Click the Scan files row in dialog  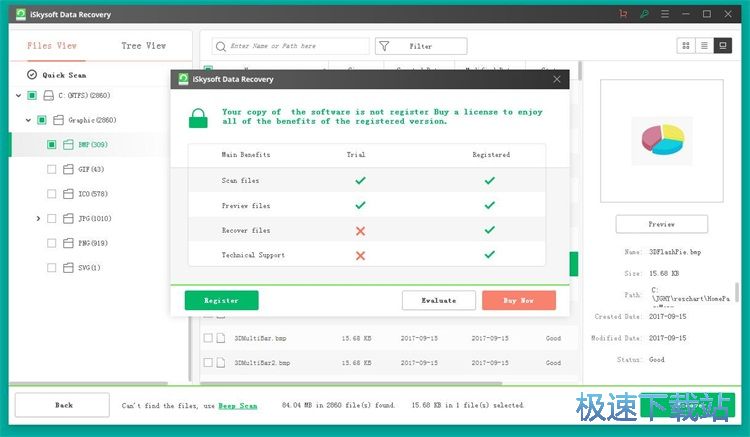coord(367,181)
